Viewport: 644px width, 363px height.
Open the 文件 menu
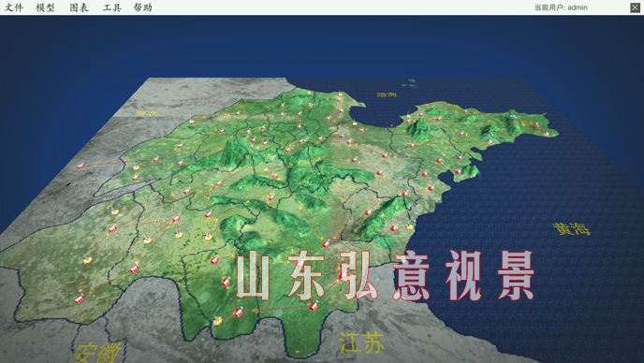[x=14, y=7]
